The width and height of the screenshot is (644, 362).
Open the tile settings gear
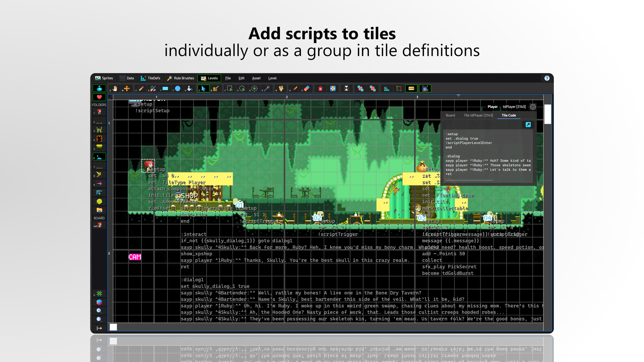coord(533,107)
